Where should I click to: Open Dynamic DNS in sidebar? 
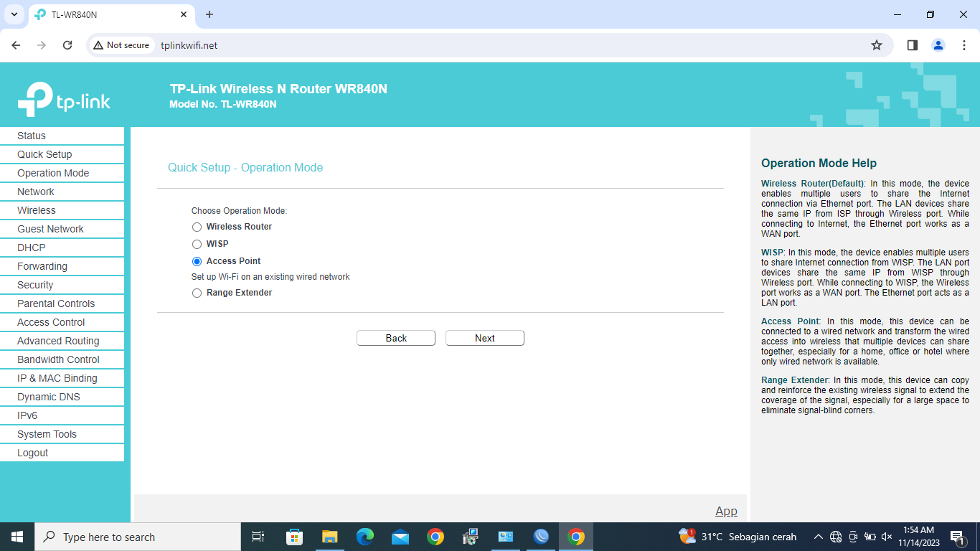[62, 397]
